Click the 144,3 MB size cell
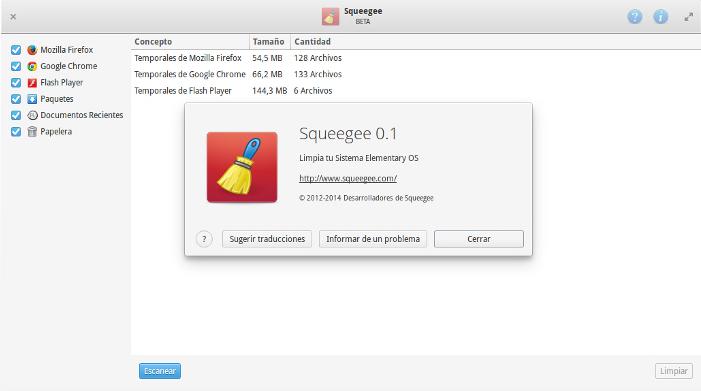 (x=270, y=91)
